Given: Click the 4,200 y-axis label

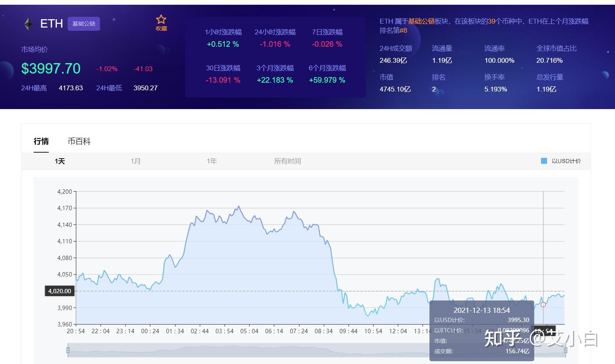Looking at the screenshot, I should click(65, 192).
